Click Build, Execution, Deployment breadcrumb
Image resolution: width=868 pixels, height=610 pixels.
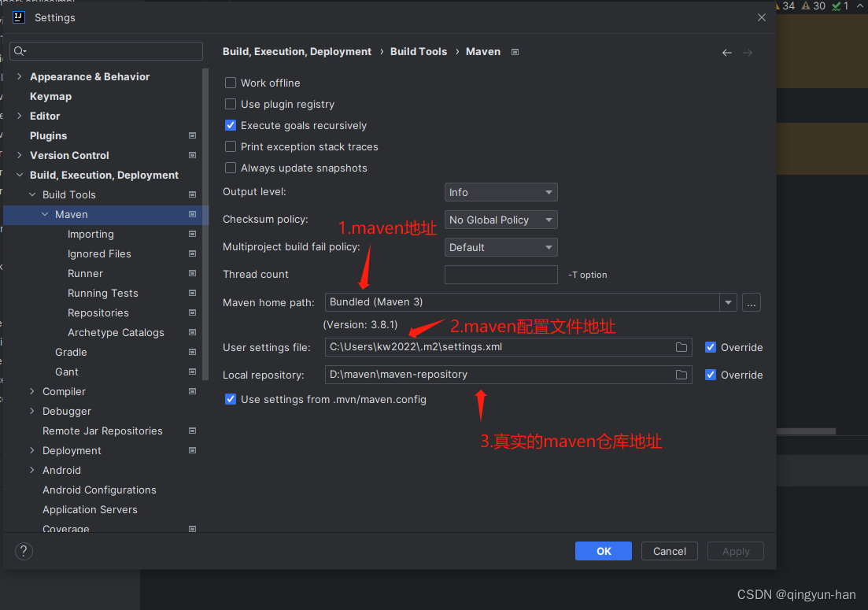click(297, 51)
